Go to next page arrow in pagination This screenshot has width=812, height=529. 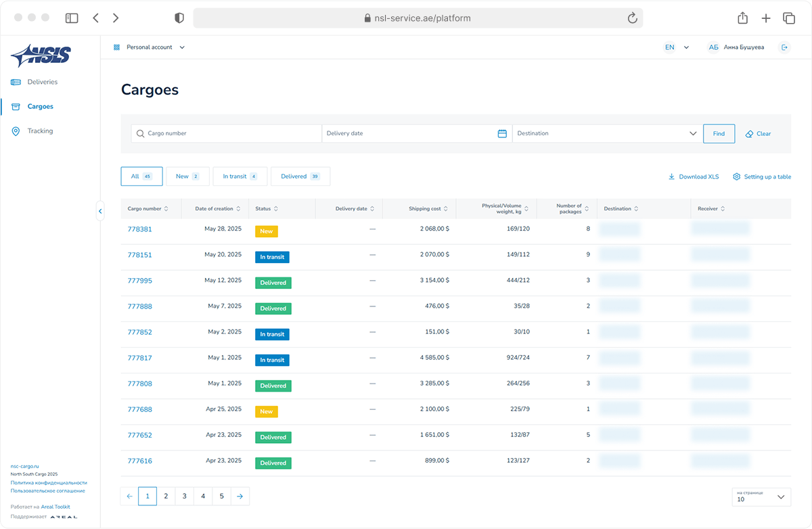point(240,497)
